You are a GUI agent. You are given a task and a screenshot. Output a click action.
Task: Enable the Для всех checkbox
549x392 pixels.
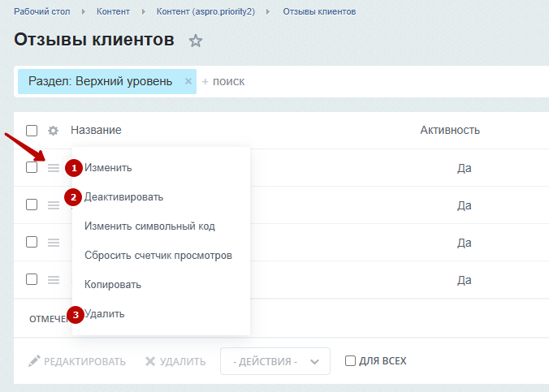[x=350, y=360]
